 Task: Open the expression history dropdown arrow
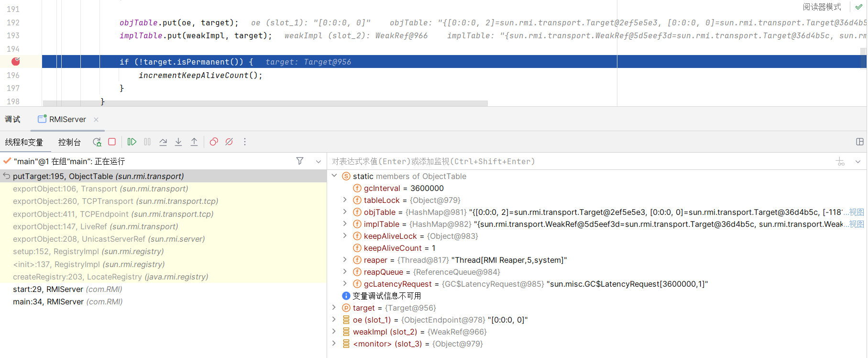pos(858,161)
